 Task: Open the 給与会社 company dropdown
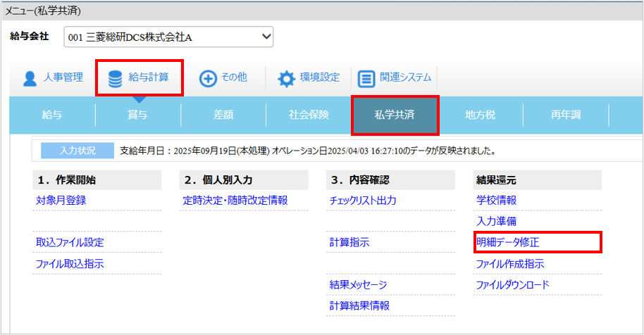(x=168, y=37)
